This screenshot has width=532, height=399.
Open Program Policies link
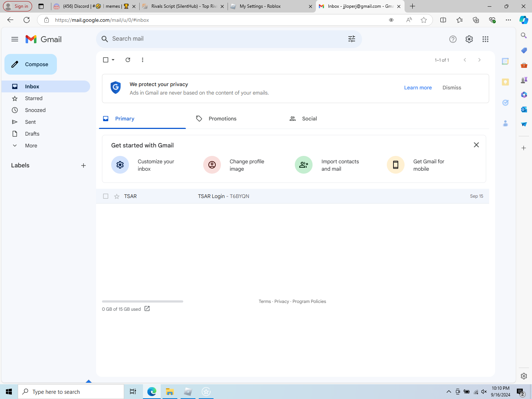click(309, 301)
